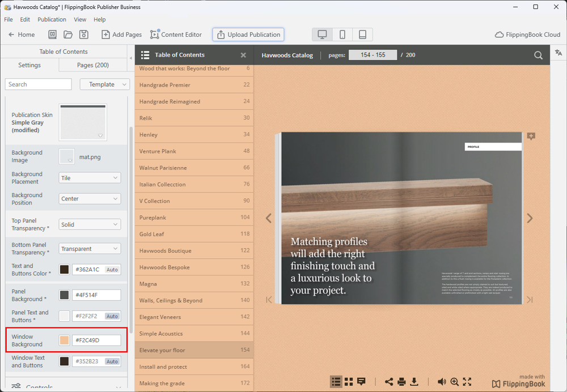The height and width of the screenshot is (392, 567).
Task: Switch to mobile phone preview mode
Action: 342,35
